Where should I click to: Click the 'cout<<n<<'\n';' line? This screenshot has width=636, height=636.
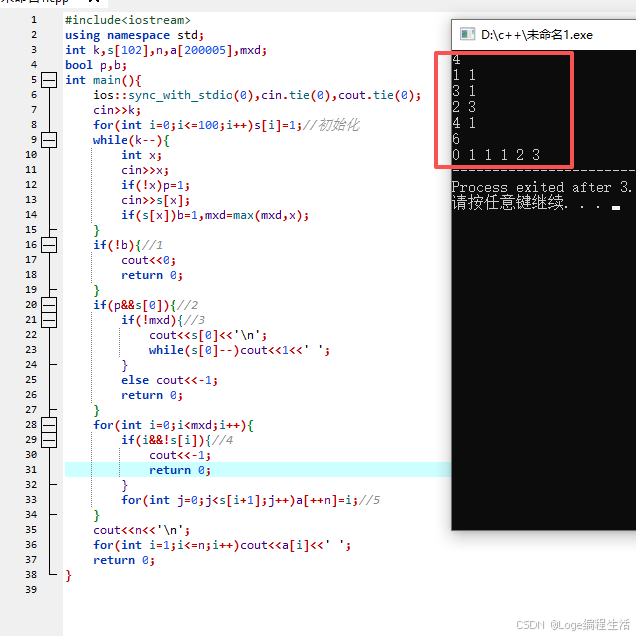click(x=141, y=531)
